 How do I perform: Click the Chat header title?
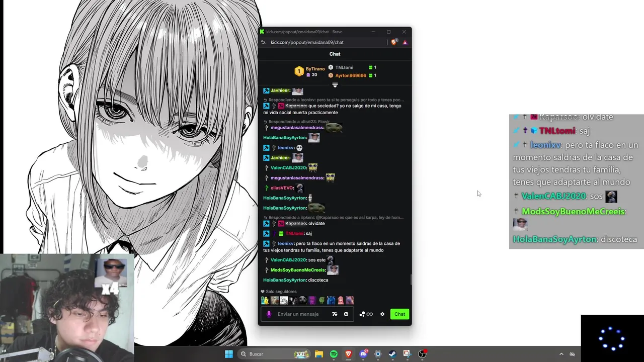click(335, 54)
